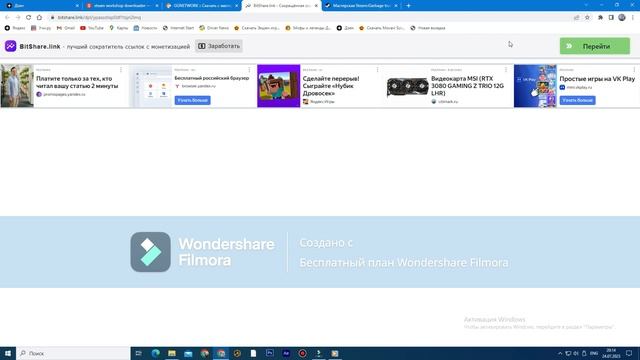This screenshot has width=640, height=360.
Task: Open the taskbar clock and date
Action: (x=611, y=353)
